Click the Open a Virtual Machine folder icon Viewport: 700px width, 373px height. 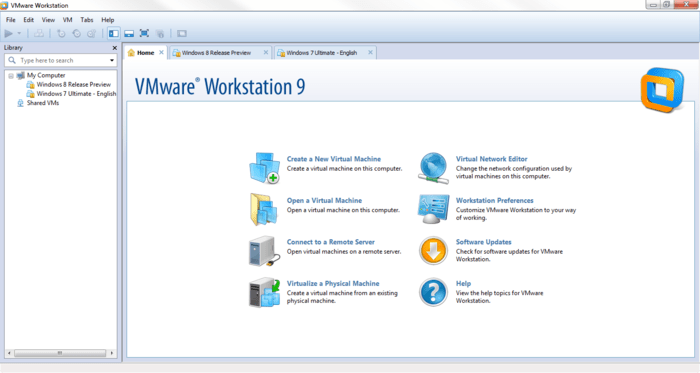[x=263, y=209]
